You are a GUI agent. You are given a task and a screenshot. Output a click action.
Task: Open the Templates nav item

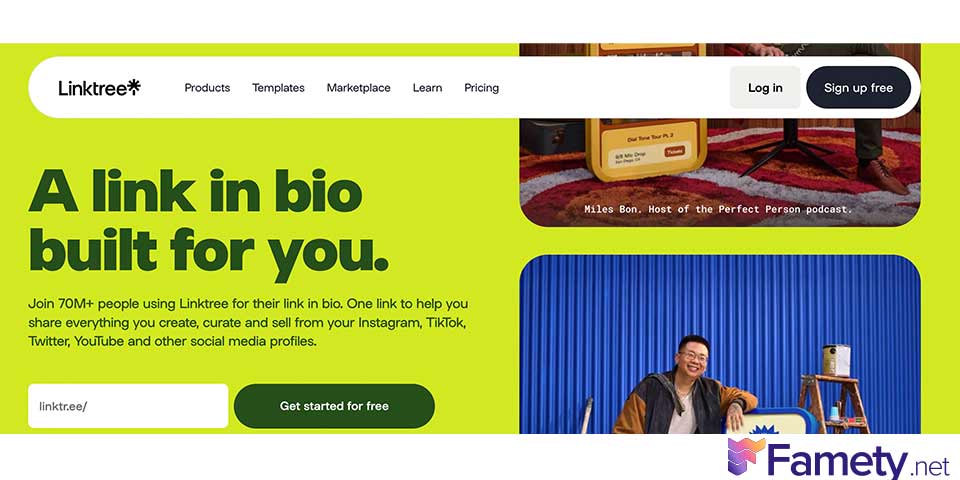tap(279, 88)
